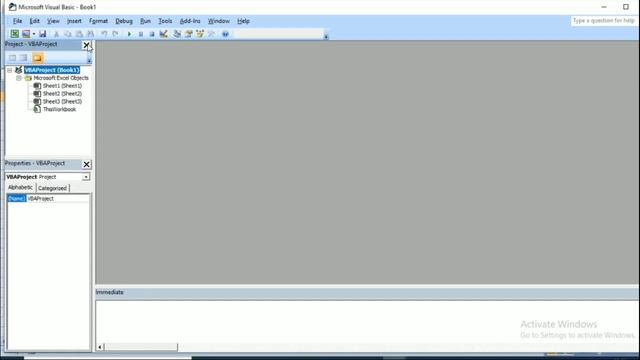Screen dimensions: 640x360
Task: Click View Code icon in Project pane
Action: 13,58
